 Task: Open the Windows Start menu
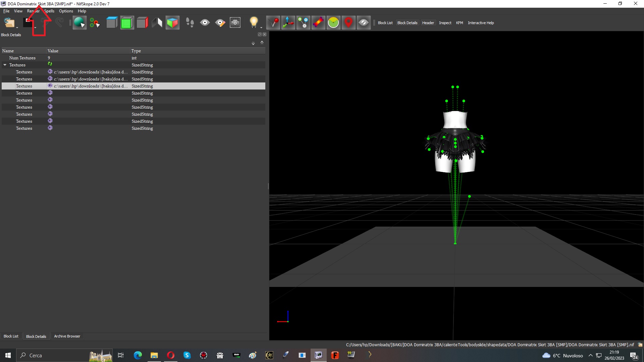click(8, 355)
